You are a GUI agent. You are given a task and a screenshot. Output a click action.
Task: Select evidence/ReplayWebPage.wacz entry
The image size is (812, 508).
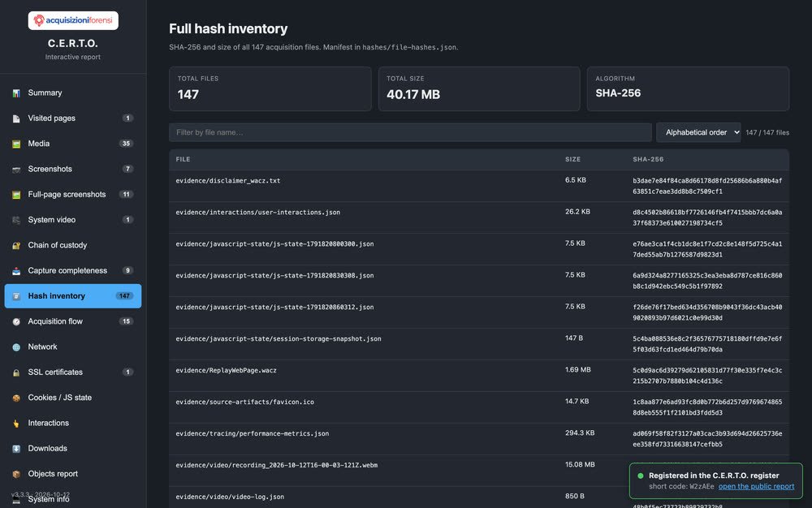coord(226,370)
